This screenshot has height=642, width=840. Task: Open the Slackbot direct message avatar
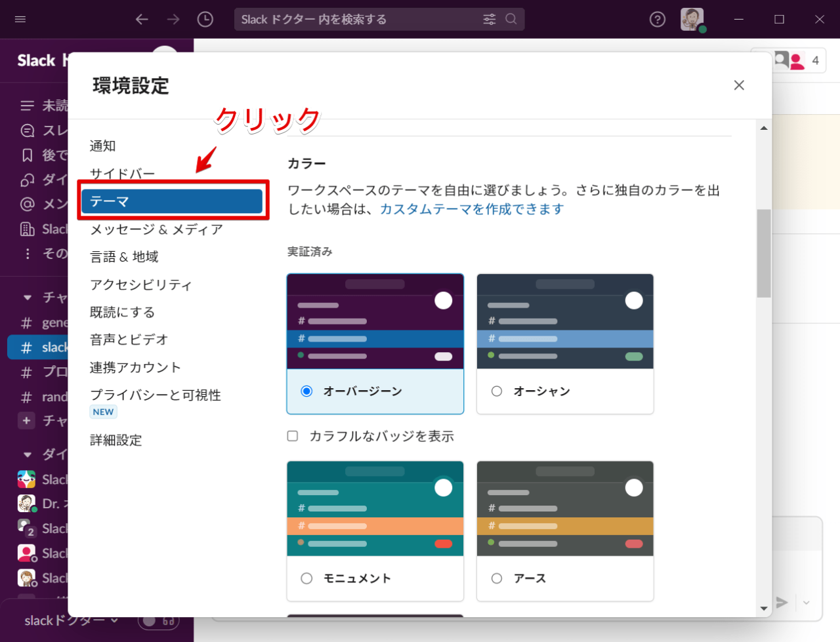[x=26, y=479]
